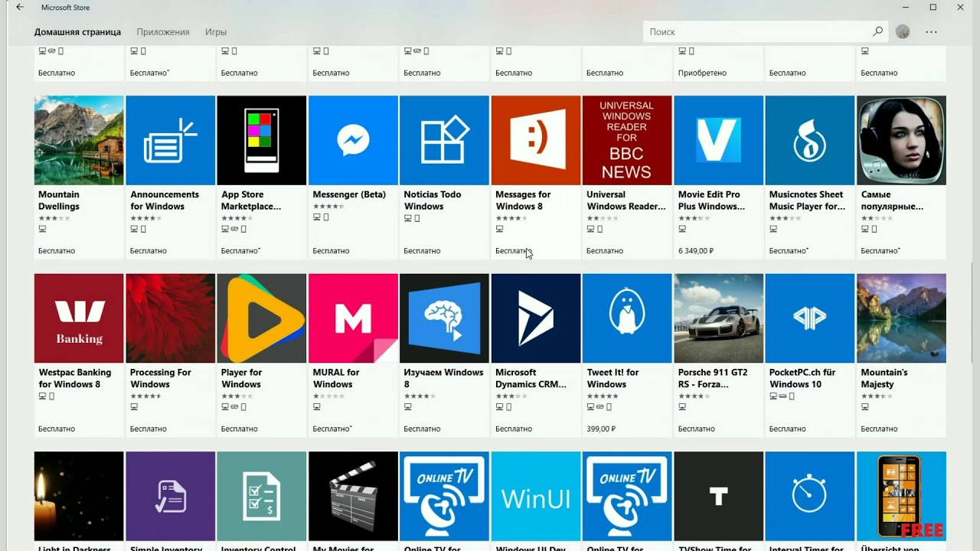Click the Musicnotes Sheet Music Player icon
The height and width of the screenshot is (551, 980).
click(x=810, y=140)
